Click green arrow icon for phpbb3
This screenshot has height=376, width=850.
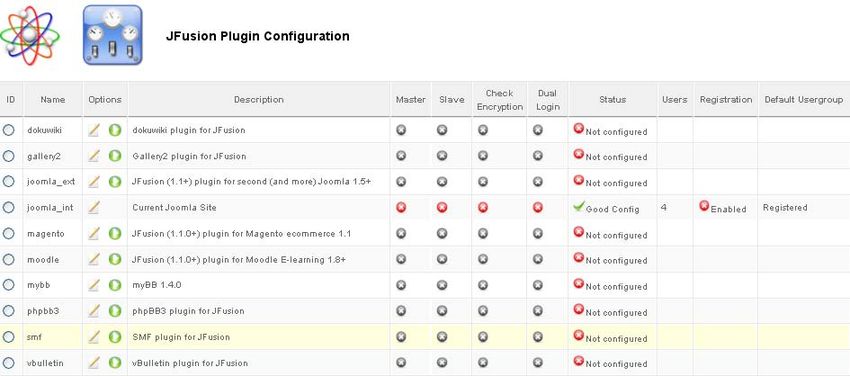[x=114, y=311]
